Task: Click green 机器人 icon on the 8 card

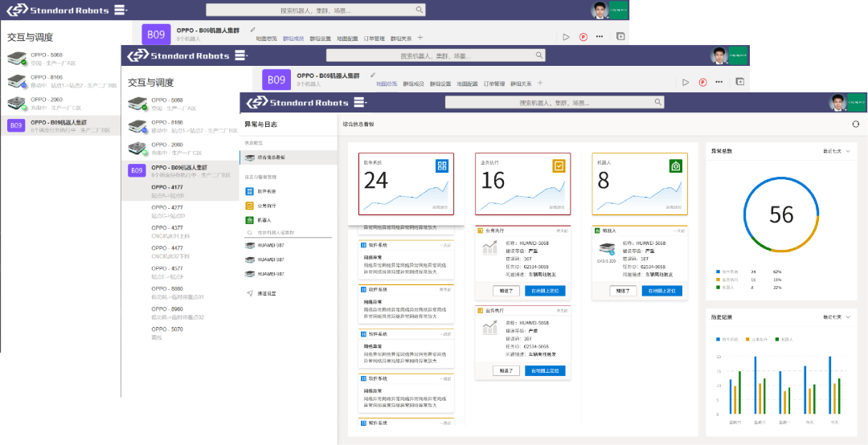Action: pyautogui.click(x=675, y=165)
